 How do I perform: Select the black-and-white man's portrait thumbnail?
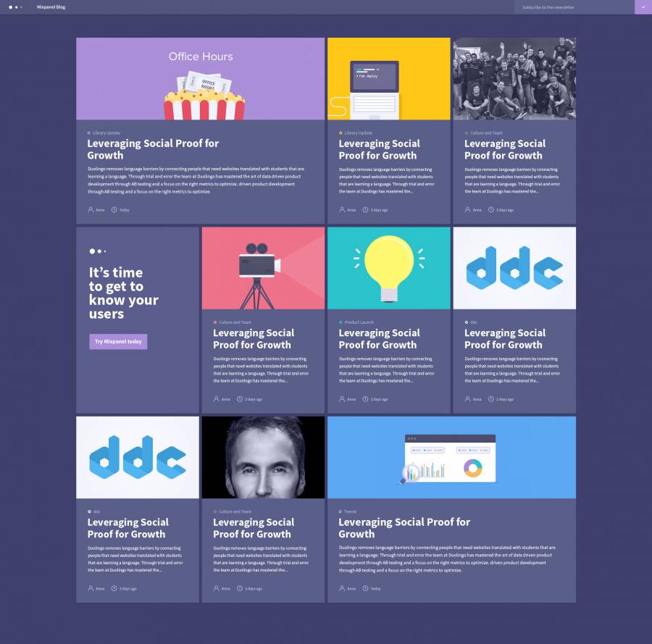[263, 457]
